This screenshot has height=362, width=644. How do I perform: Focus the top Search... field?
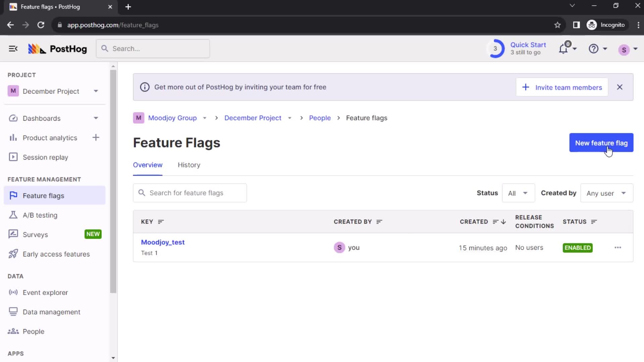153,49
